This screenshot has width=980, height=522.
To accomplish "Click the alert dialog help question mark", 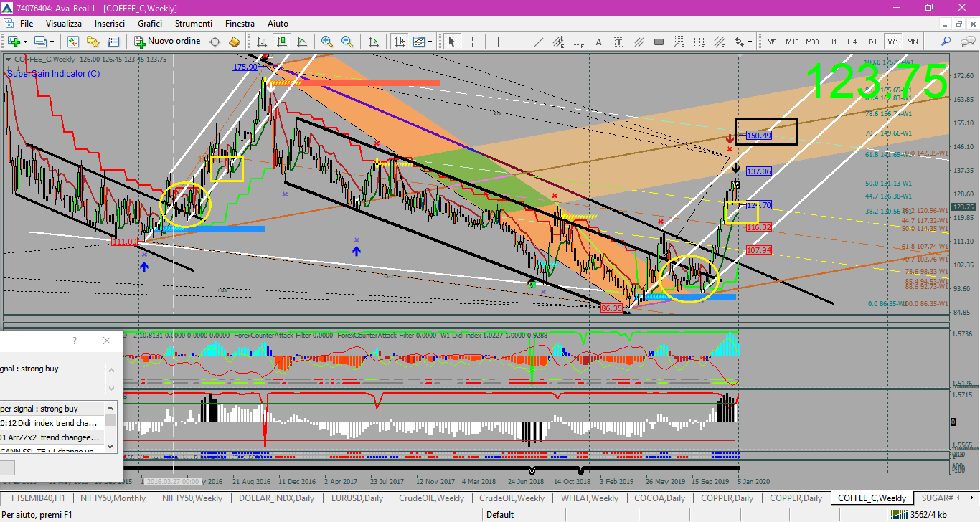I will [74, 341].
